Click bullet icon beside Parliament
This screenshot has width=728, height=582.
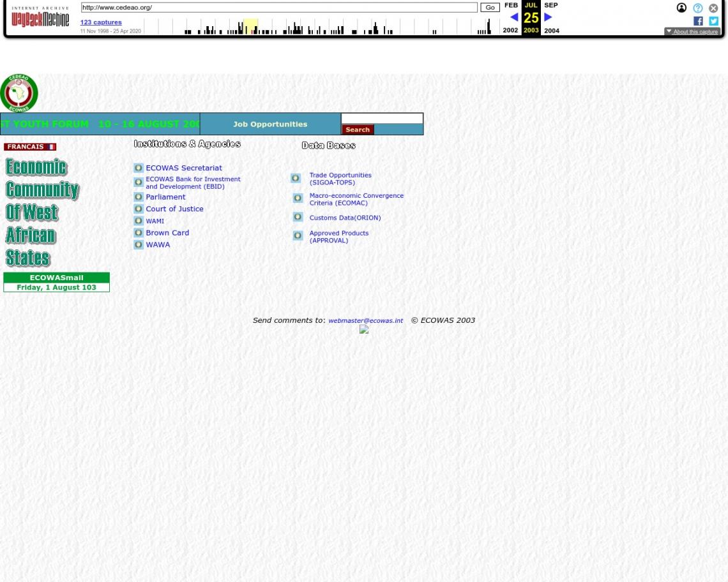tap(139, 197)
